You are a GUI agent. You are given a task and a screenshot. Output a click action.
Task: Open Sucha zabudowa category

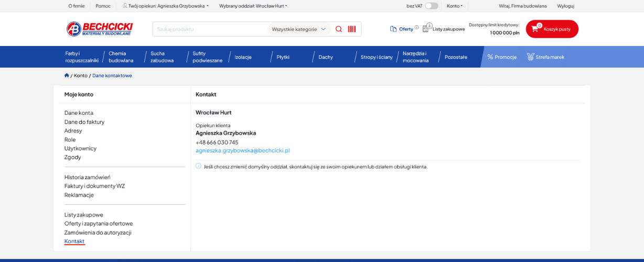tap(162, 57)
